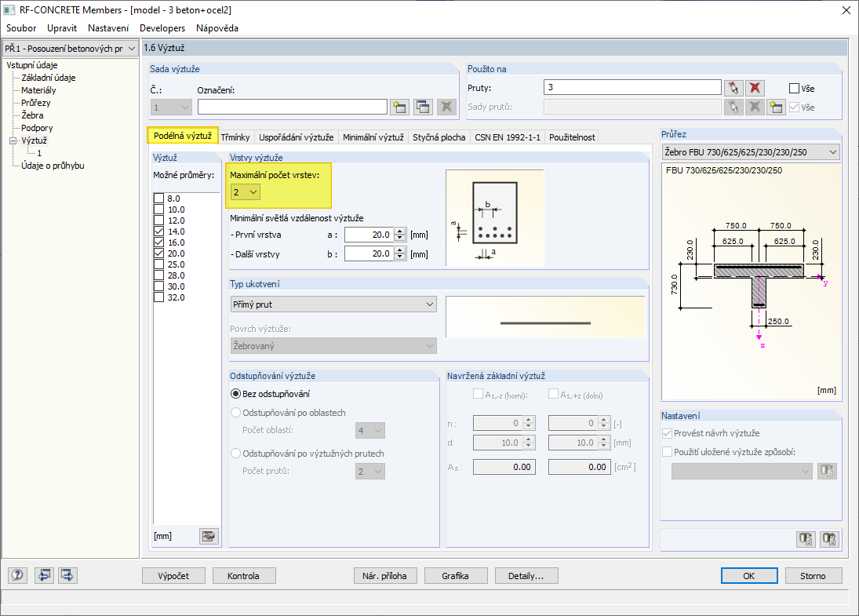The image size is (859, 616).
Task: Open the Nastavení menu
Action: 108,28
